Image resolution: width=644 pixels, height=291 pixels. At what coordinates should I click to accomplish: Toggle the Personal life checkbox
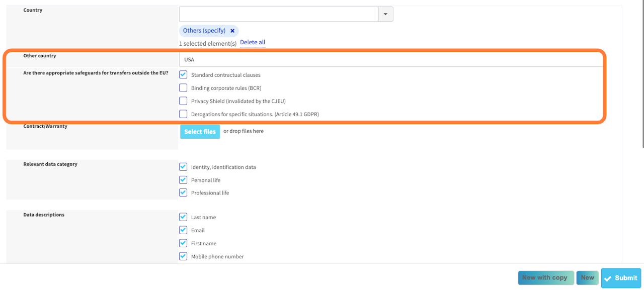tap(183, 180)
